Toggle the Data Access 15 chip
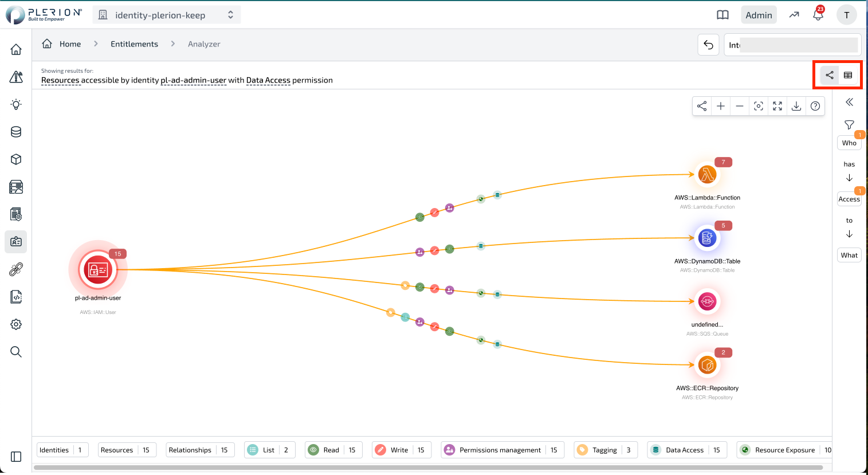 coord(687,450)
